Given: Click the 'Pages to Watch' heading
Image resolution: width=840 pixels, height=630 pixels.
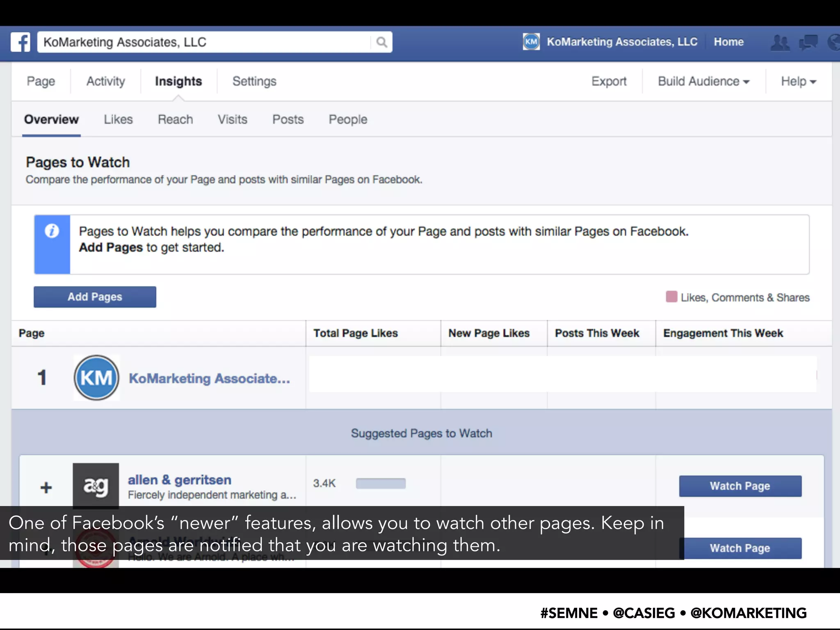Looking at the screenshot, I should (x=78, y=162).
